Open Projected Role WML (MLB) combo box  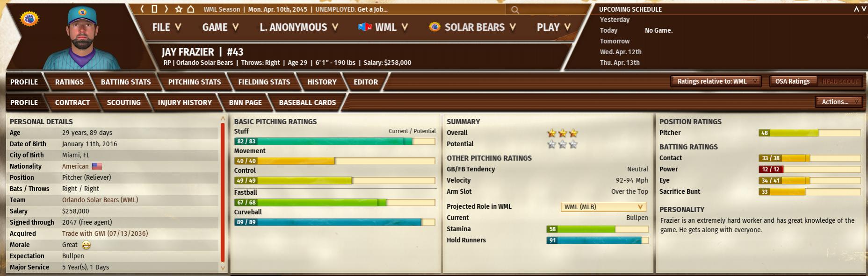603,206
